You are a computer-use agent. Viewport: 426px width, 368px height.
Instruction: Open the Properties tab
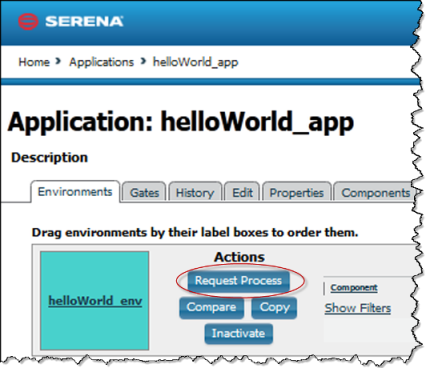[297, 193]
